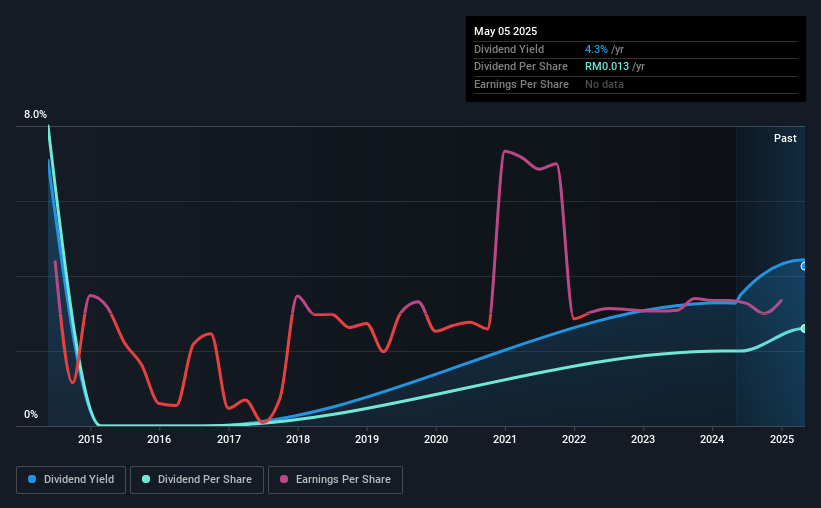The width and height of the screenshot is (821, 508).
Task: Click the 2022 x-axis label
Action: pyautogui.click(x=574, y=439)
